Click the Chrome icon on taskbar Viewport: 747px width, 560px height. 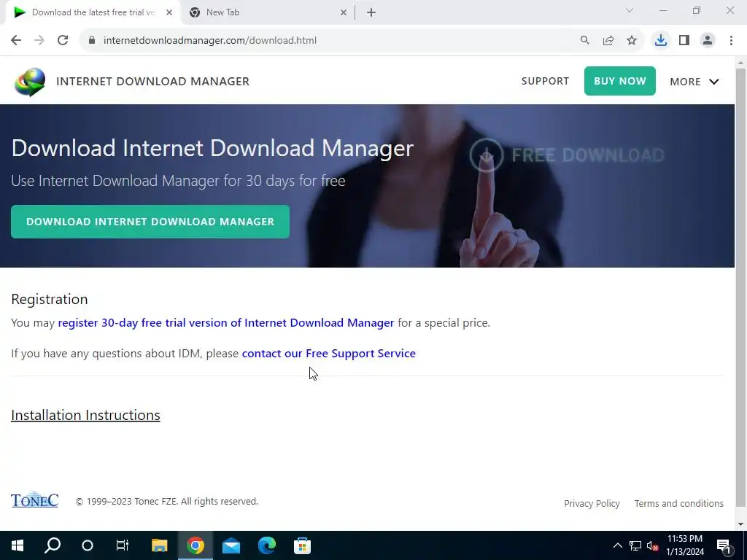[196, 545]
